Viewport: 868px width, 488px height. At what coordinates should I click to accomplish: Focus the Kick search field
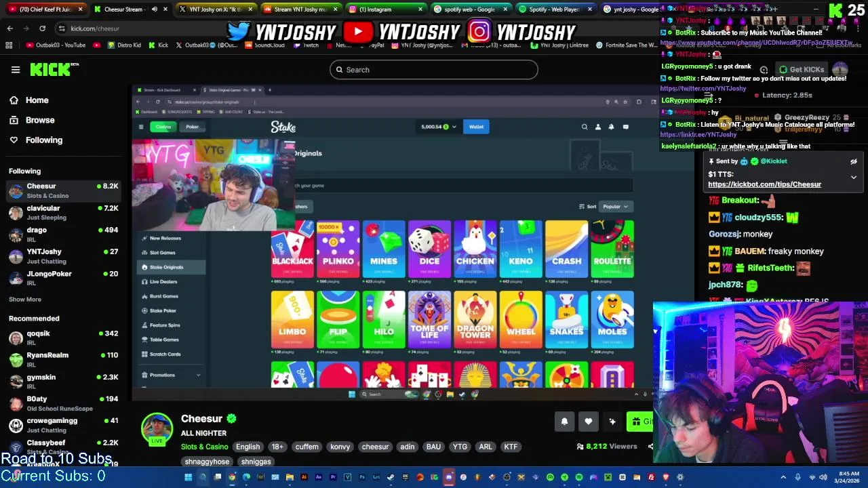point(434,70)
